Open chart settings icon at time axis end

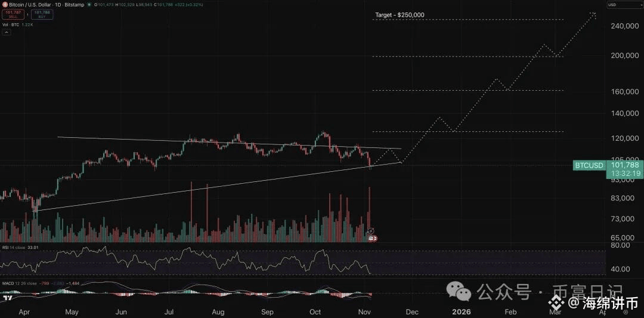coord(626,312)
